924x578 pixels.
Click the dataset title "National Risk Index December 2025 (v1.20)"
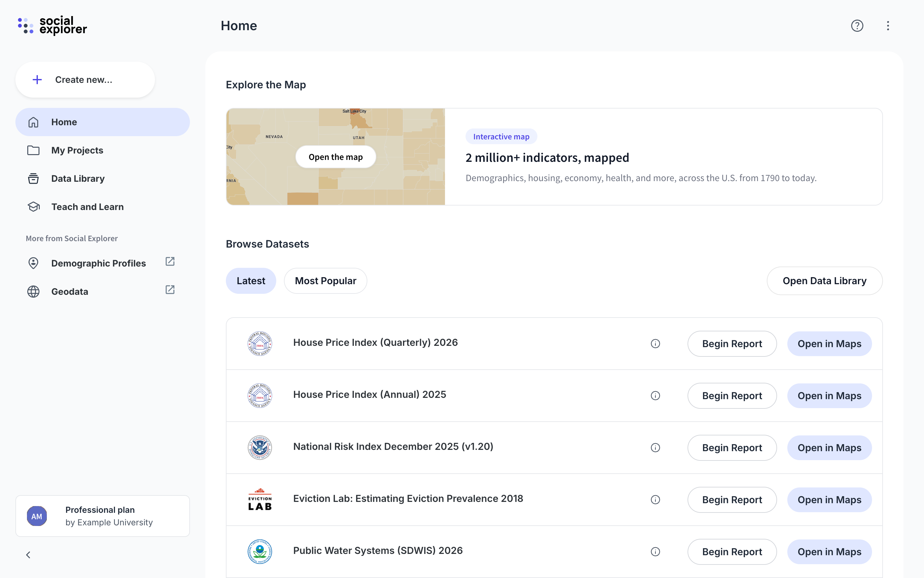point(393,446)
